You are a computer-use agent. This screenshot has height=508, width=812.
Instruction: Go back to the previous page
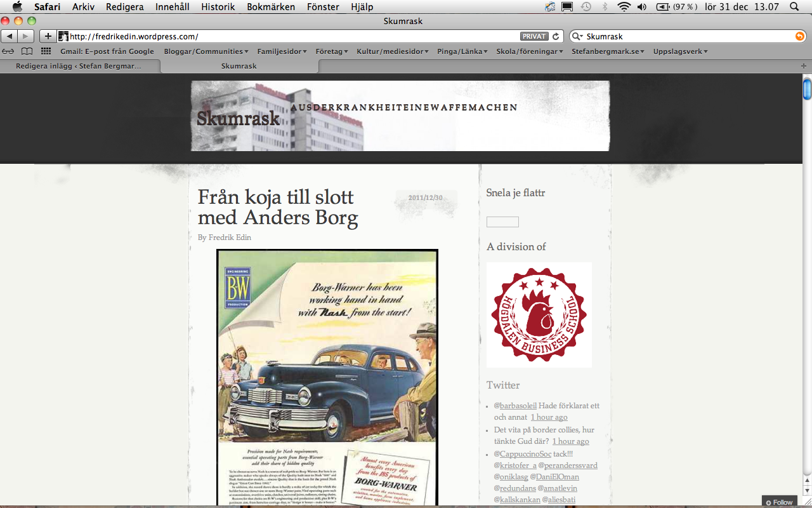tap(10, 36)
